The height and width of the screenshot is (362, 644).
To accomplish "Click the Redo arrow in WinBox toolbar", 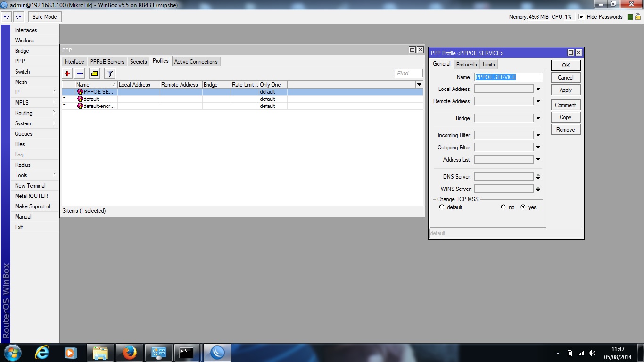I will tap(18, 16).
